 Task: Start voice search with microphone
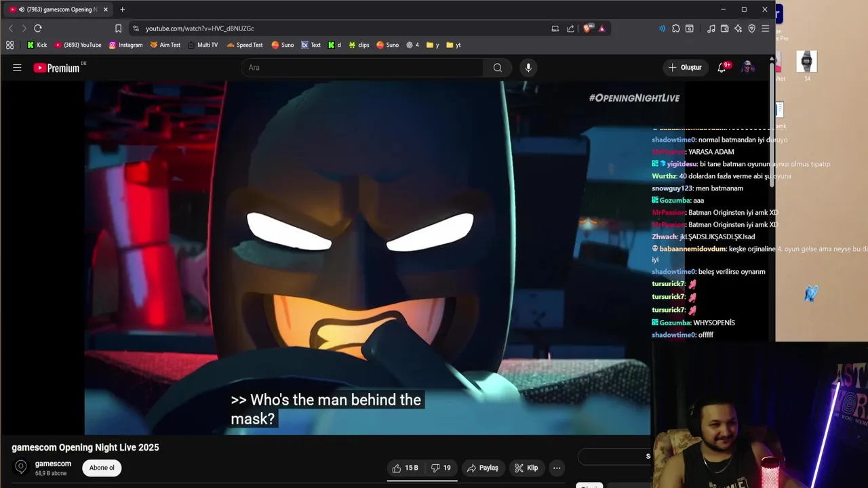528,67
